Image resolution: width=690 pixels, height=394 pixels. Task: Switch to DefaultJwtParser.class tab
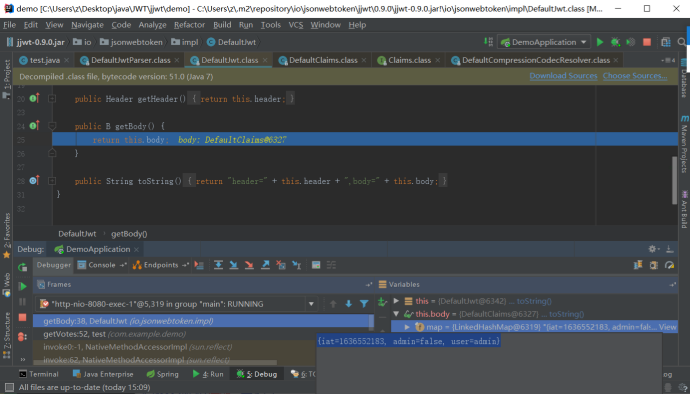click(x=130, y=60)
